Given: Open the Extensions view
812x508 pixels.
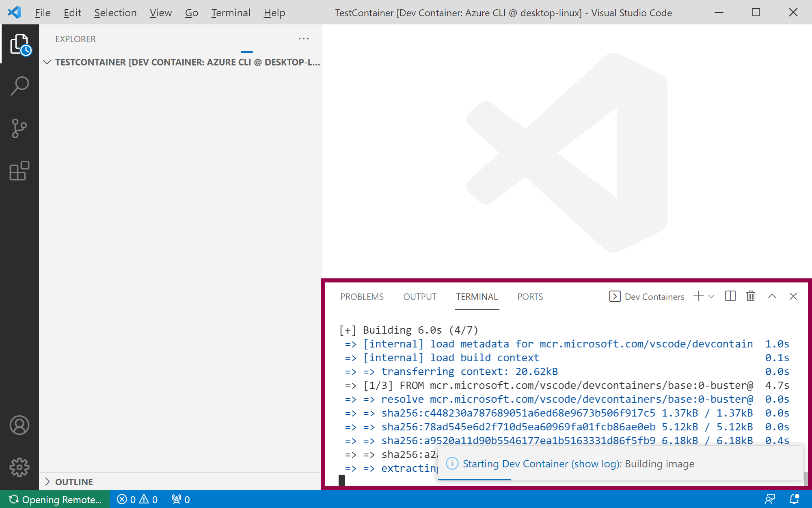Looking at the screenshot, I should click(x=19, y=171).
